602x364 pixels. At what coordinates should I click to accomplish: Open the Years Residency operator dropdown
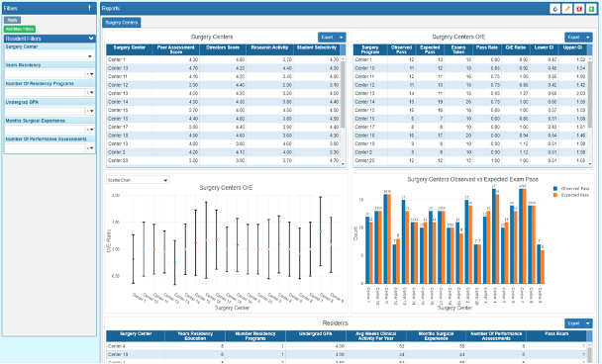[x=90, y=74]
